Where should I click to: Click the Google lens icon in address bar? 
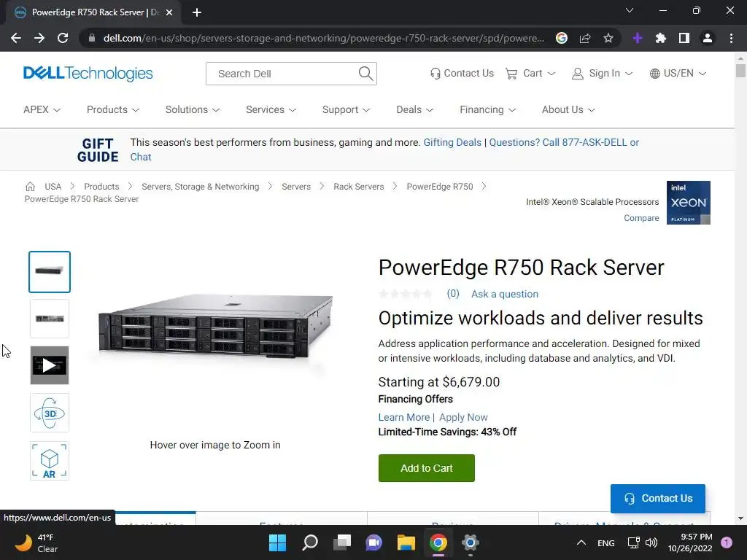click(562, 38)
